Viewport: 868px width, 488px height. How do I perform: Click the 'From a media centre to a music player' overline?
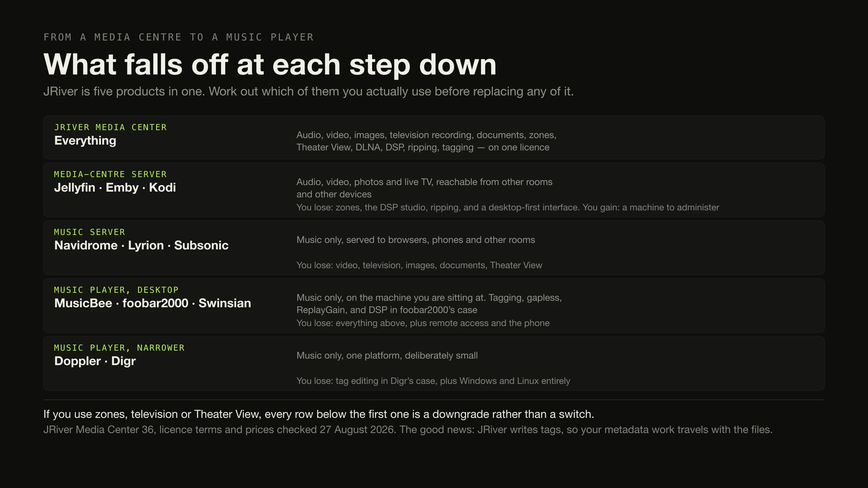pyautogui.click(x=179, y=37)
